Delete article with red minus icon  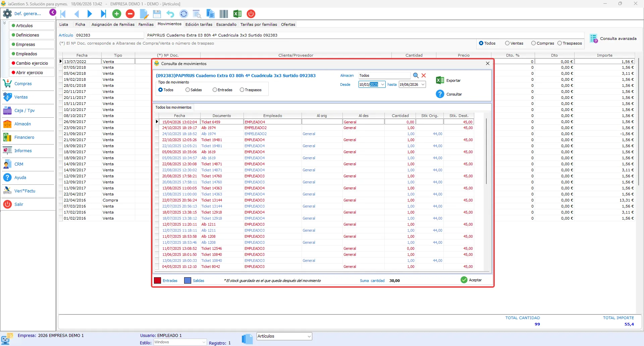click(130, 14)
